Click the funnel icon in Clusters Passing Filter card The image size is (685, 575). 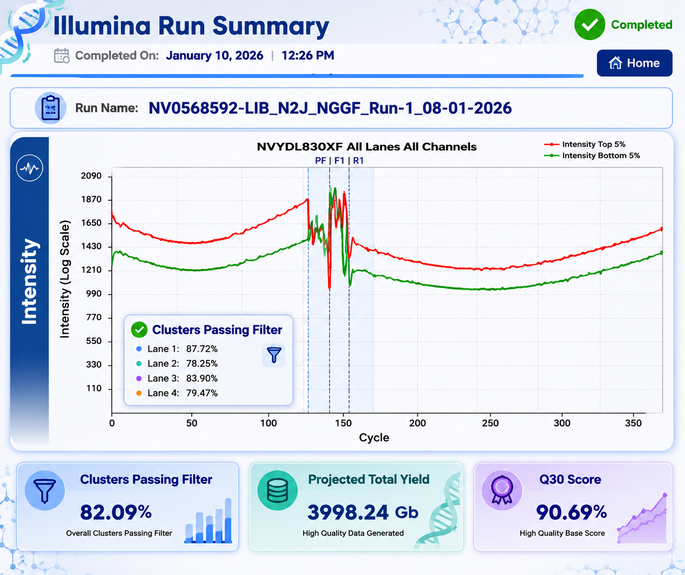click(x=45, y=490)
